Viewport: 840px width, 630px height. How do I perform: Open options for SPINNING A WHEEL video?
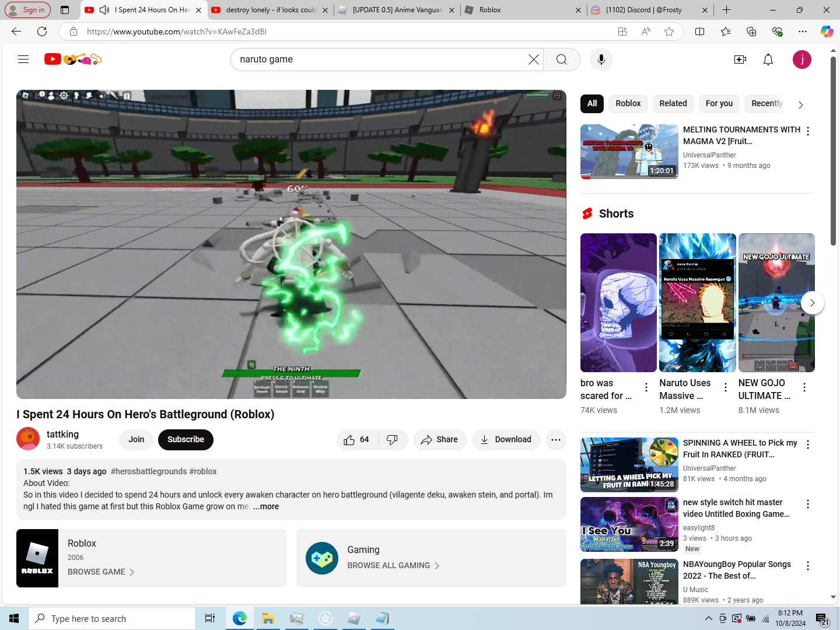(x=808, y=444)
